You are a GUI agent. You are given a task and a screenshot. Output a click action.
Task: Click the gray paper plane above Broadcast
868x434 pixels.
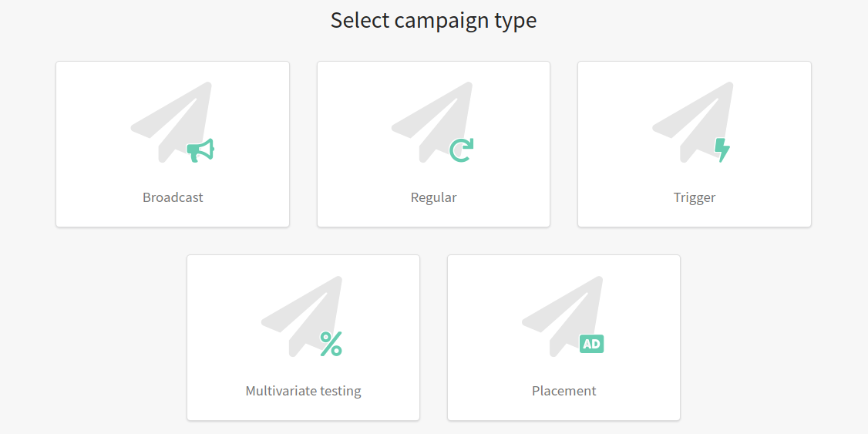tap(172, 122)
